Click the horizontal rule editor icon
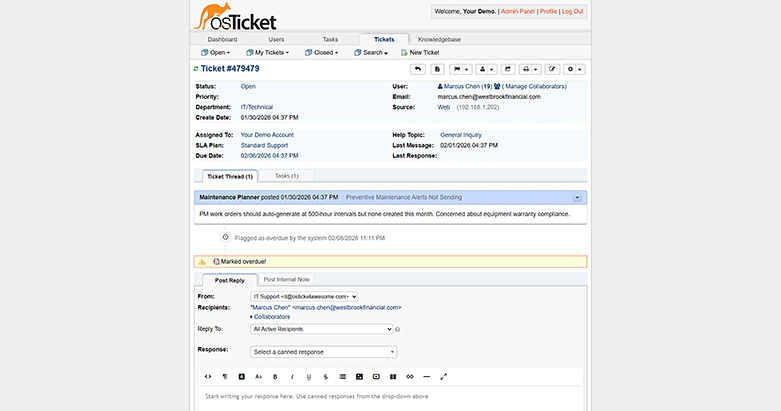This screenshot has width=781, height=411. [426, 377]
